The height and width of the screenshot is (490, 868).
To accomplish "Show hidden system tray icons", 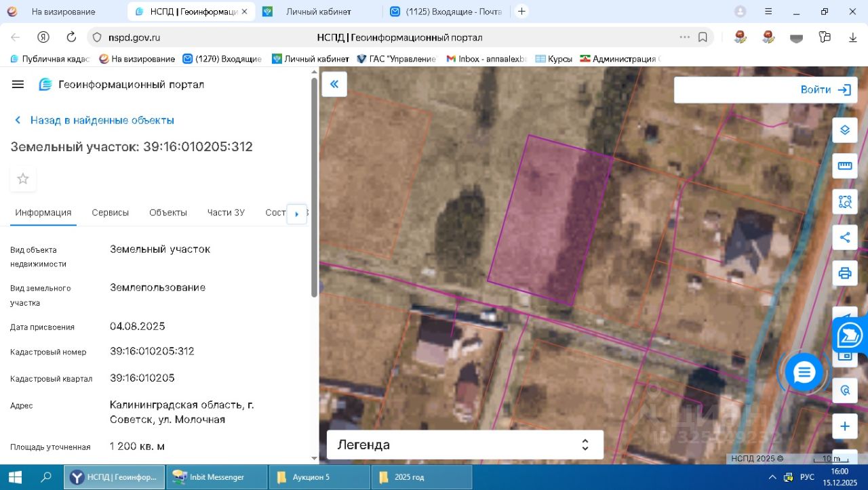I will pyautogui.click(x=772, y=477).
